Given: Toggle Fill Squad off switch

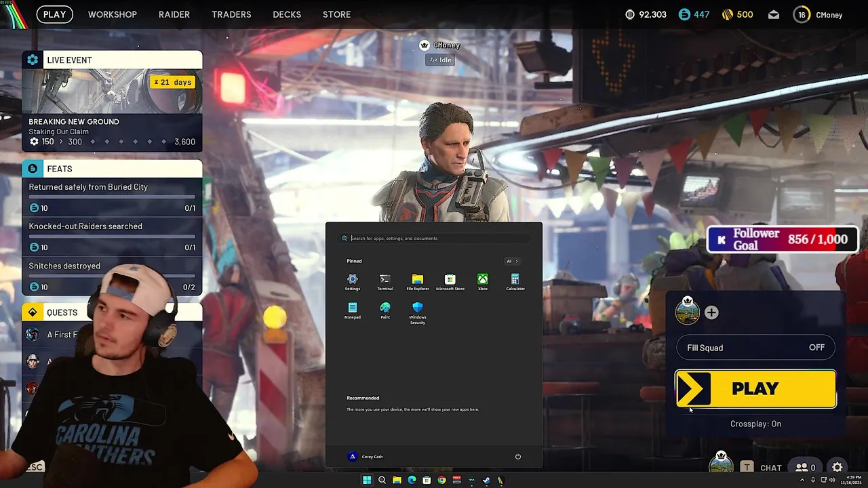Looking at the screenshot, I should (x=755, y=348).
